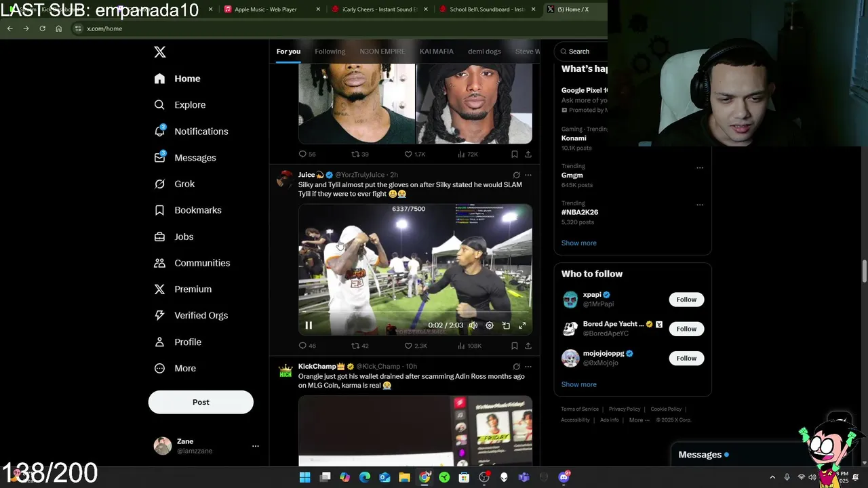This screenshot has height=488, width=868.
Task: Open more options for #NBA2K26 trend
Action: [700, 205]
